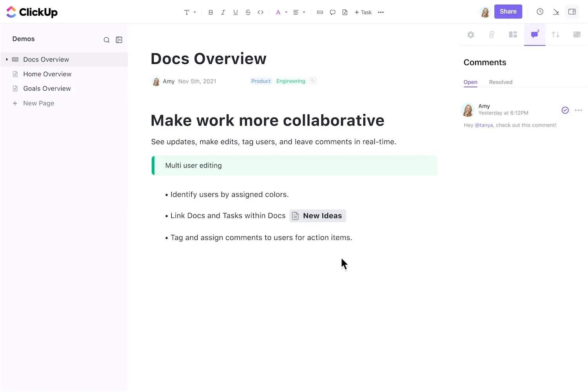
Task: Select the Engineering tag
Action: (290, 81)
